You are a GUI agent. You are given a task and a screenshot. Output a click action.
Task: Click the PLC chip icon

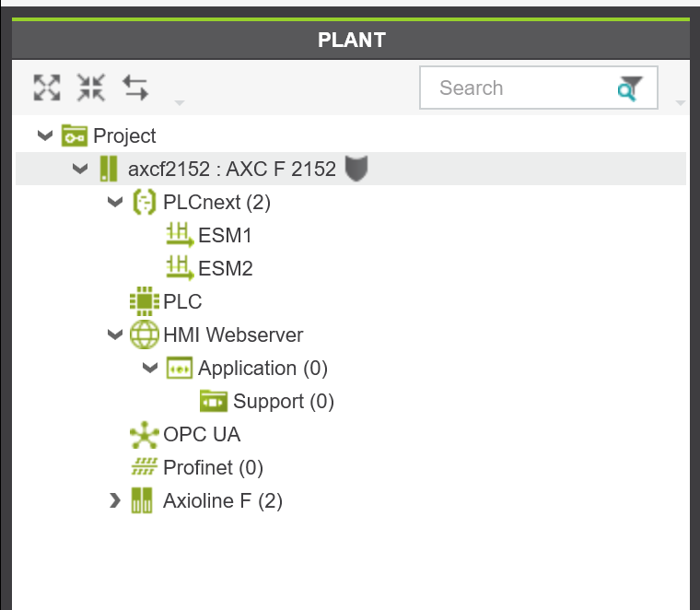[145, 301]
